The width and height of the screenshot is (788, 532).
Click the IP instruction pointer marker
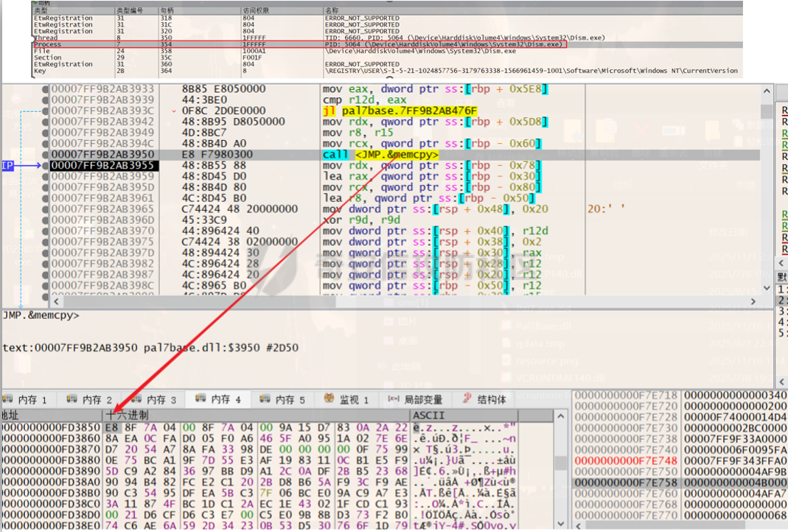[7, 165]
